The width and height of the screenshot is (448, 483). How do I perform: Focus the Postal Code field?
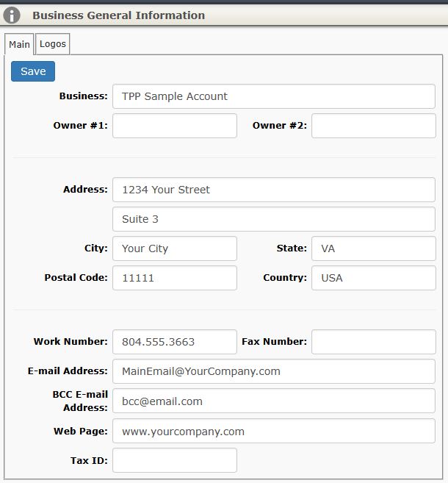click(175, 278)
